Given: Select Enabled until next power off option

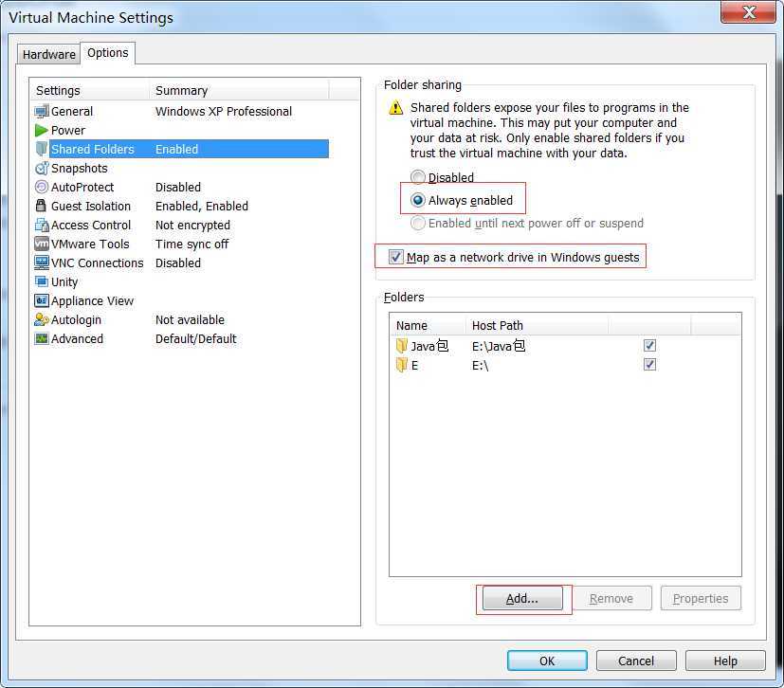Looking at the screenshot, I should coord(418,223).
